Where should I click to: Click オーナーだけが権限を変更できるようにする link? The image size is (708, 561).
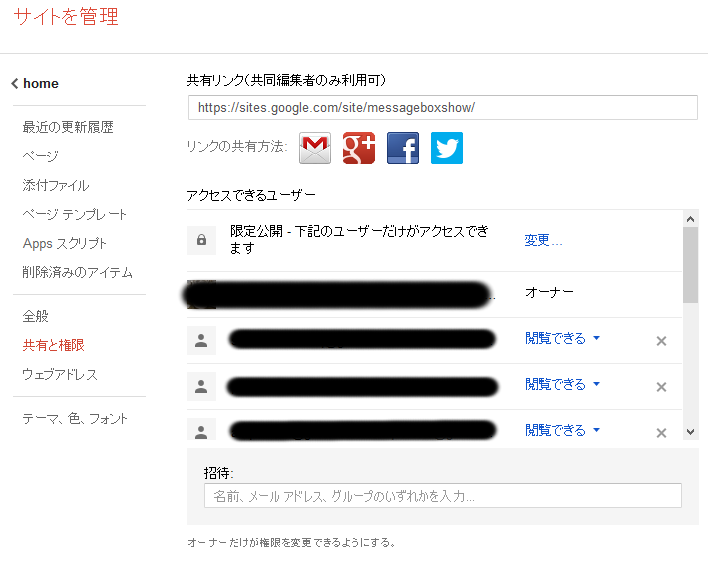click(292, 542)
